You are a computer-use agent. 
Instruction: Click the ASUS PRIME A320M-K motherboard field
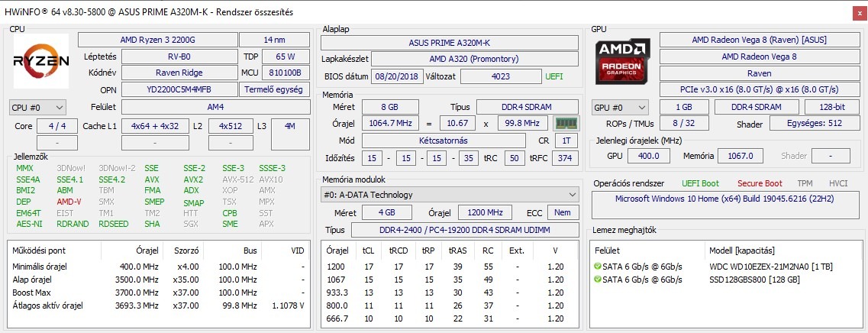pyautogui.click(x=450, y=43)
